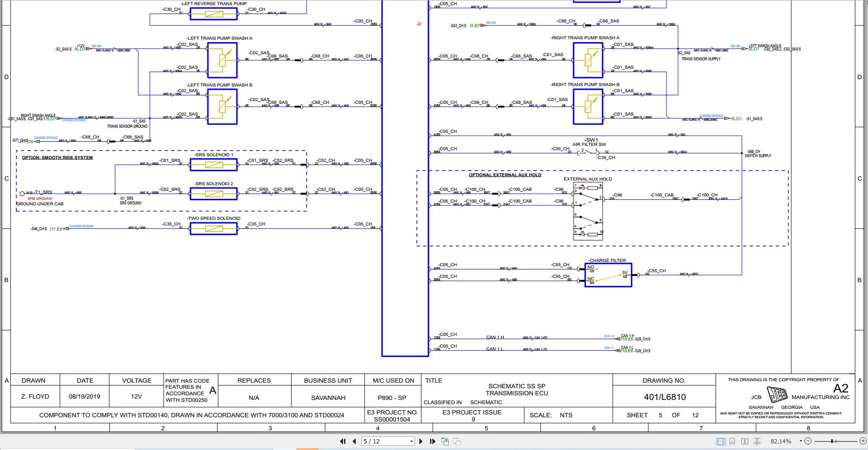Viewport: 868px width, 450px height.
Task: Click the RIGHT TRANS PUMP SWASH A sensor symbol
Action: tap(588, 60)
